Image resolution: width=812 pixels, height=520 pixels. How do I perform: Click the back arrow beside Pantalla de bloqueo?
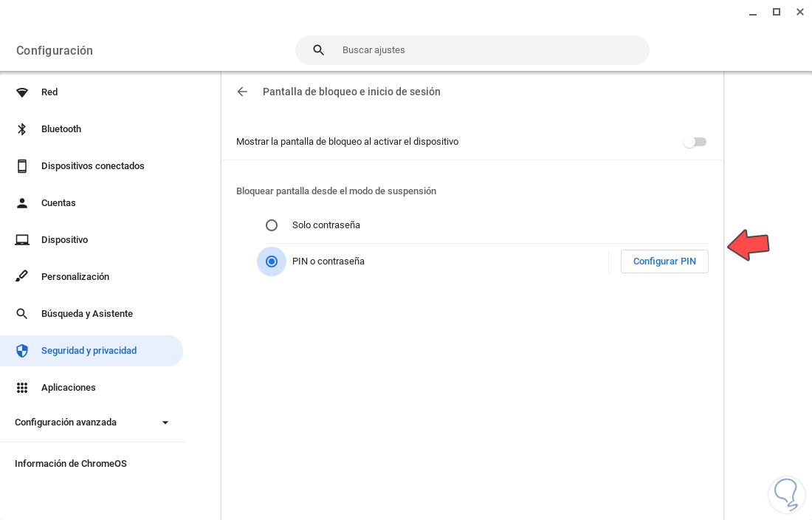[x=242, y=92]
